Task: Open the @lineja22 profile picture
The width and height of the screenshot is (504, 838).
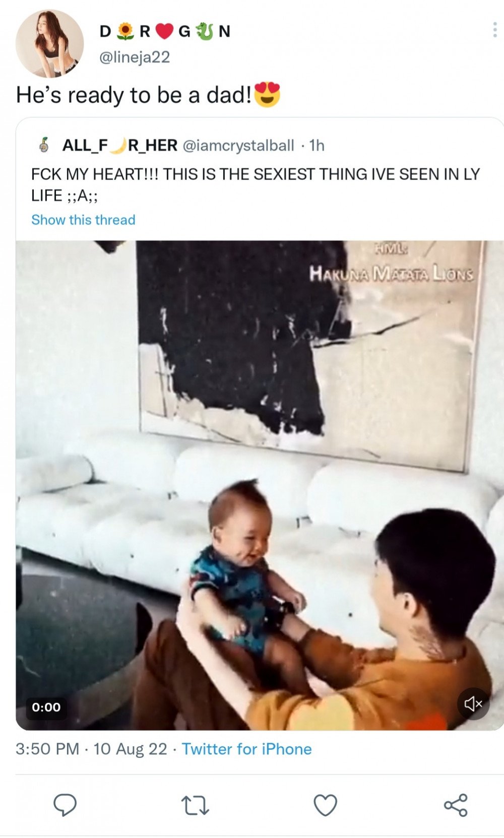Action: (49, 43)
